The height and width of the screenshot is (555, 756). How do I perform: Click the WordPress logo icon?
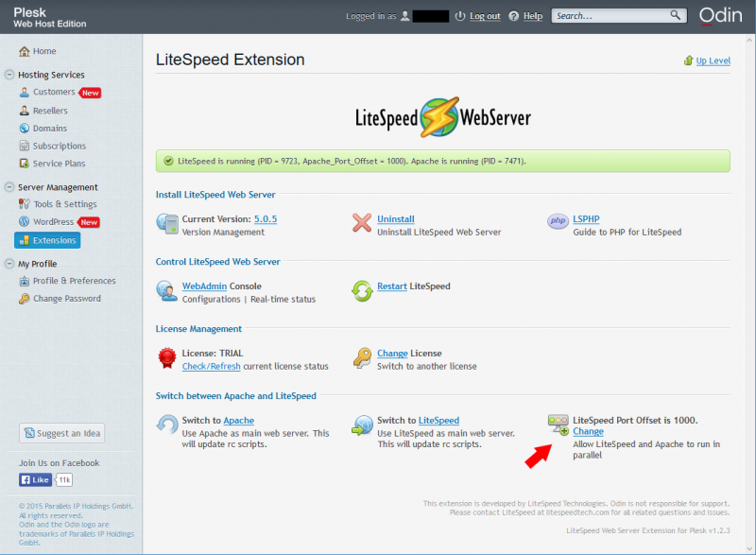click(x=25, y=222)
